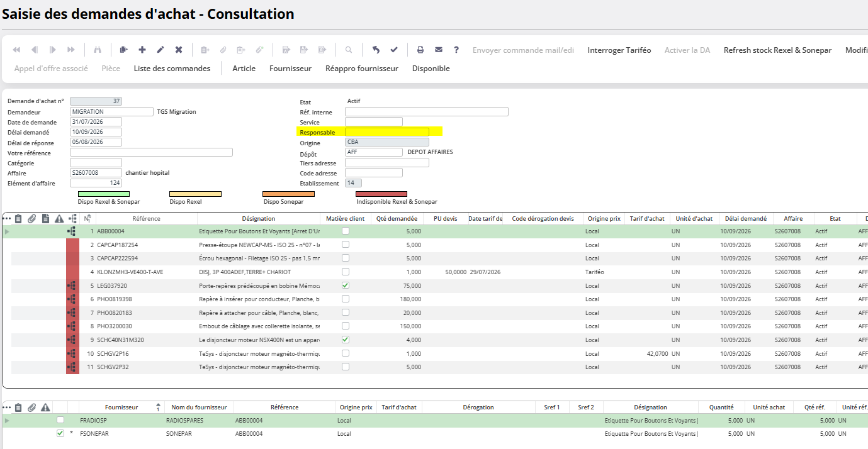Viewport: 868px width, 449px height.
Task: Click the green Dispo Rexel & Sonepar swatch
Action: (104, 194)
